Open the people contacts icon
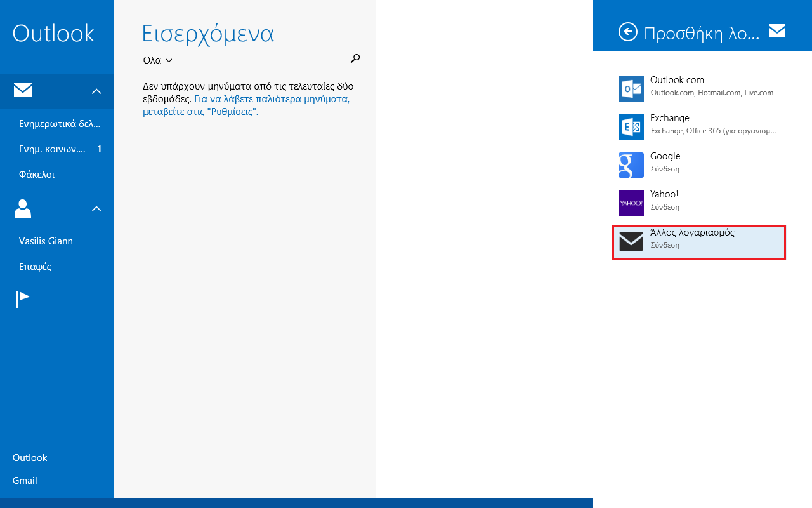The width and height of the screenshot is (812, 508). tap(23, 208)
